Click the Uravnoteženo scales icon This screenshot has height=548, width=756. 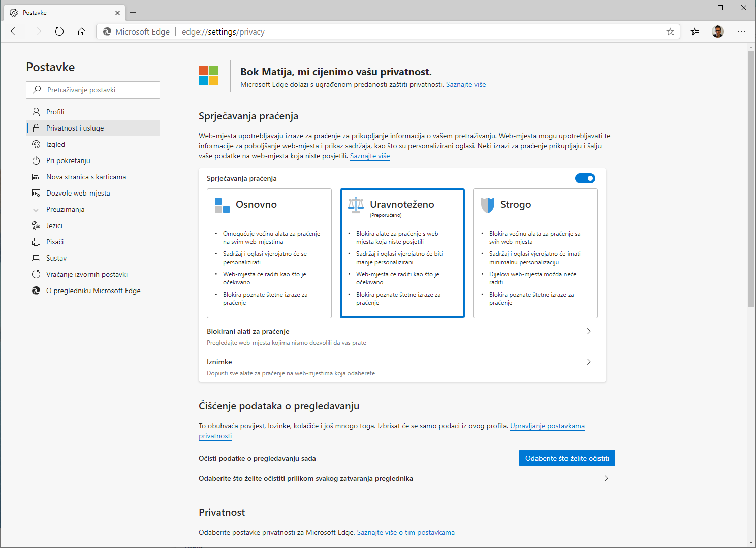coord(356,204)
